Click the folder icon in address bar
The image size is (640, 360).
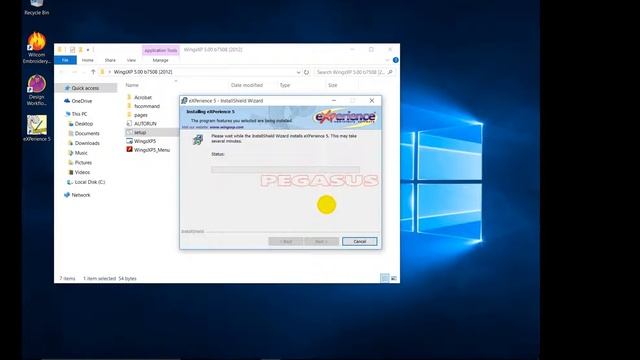pos(102,72)
